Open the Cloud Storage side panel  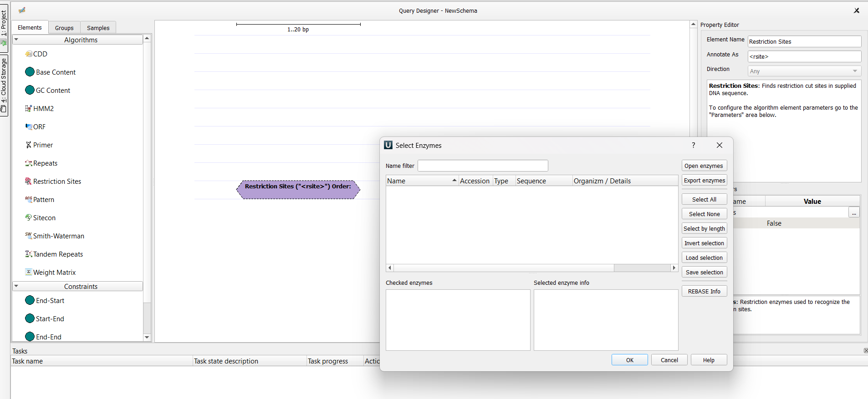point(4,86)
